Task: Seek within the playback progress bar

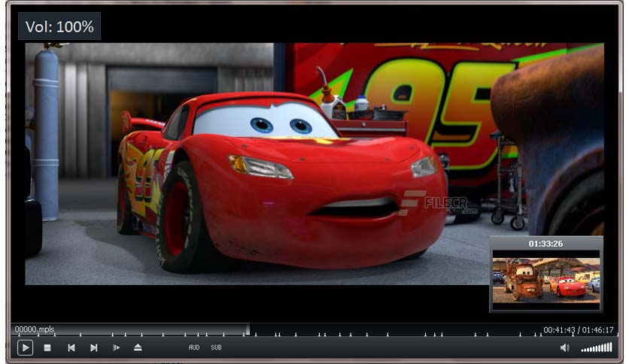Action: [x=314, y=330]
